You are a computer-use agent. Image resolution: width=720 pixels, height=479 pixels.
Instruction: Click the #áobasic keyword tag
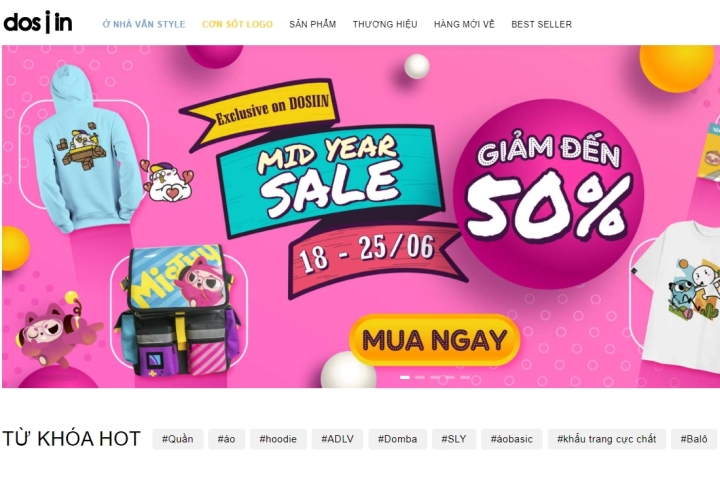click(512, 439)
